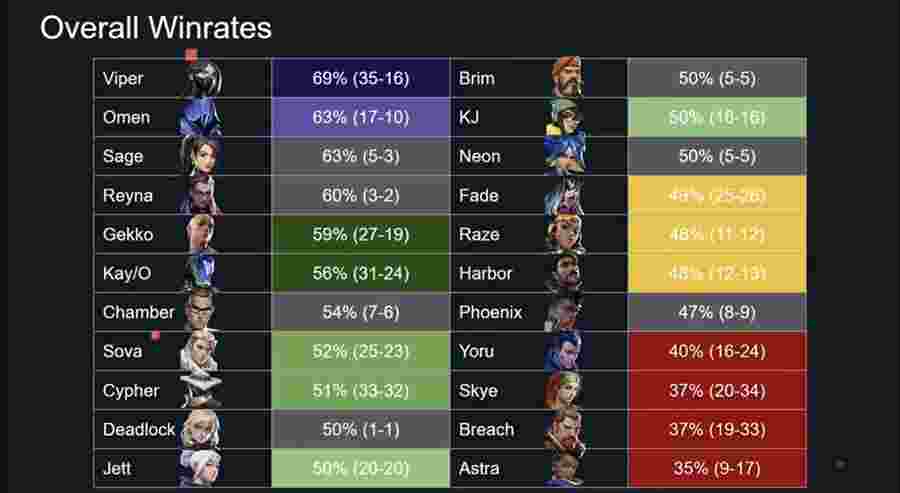Click the red marker above Viper
This screenshot has height=493, width=900.
[x=191, y=55]
